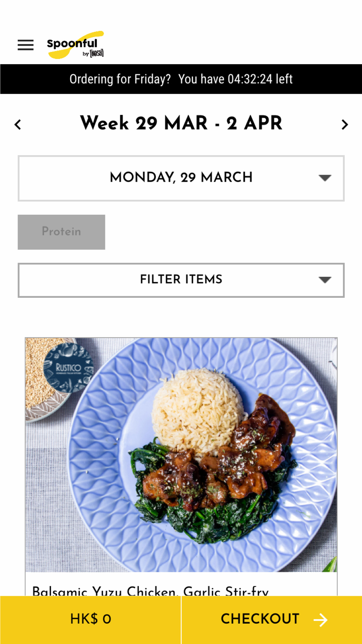Go to next week with right chevron
Screen dimensions: 362x644
pyautogui.click(x=345, y=125)
